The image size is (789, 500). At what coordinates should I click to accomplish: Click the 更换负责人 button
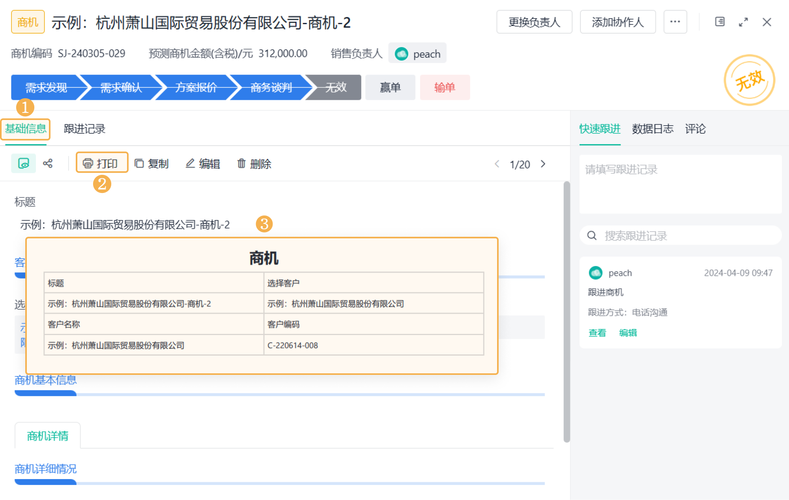tap(534, 22)
